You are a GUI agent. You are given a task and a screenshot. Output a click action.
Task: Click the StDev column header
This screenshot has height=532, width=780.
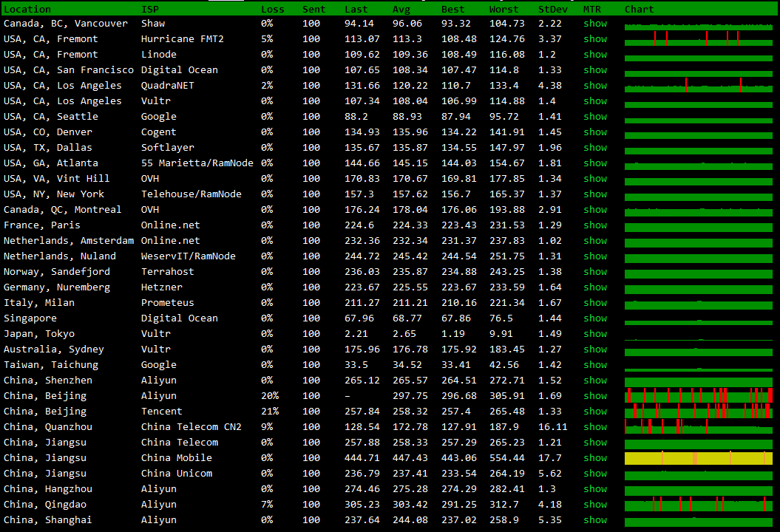click(x=553, y=10)
